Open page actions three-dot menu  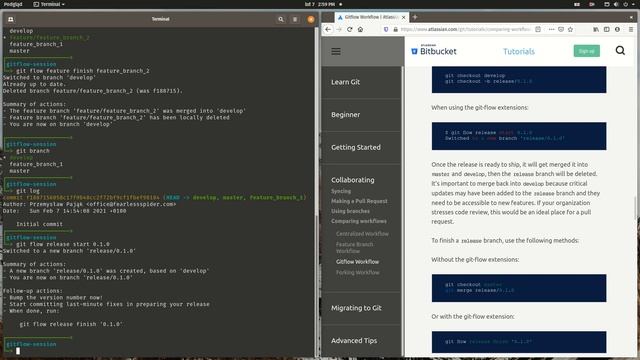point(551,29)
